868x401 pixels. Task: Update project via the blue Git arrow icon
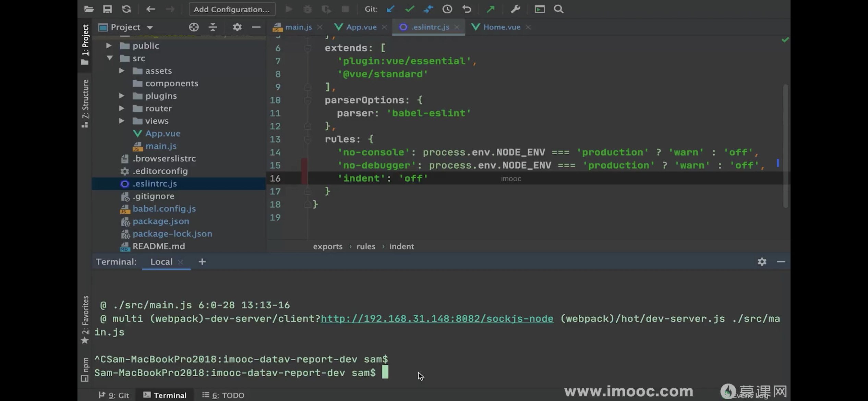click(390, 9)
